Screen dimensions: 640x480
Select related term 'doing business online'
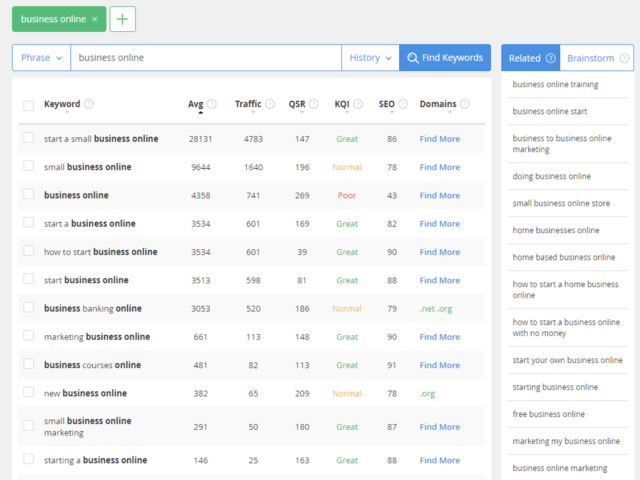(552, 176)
